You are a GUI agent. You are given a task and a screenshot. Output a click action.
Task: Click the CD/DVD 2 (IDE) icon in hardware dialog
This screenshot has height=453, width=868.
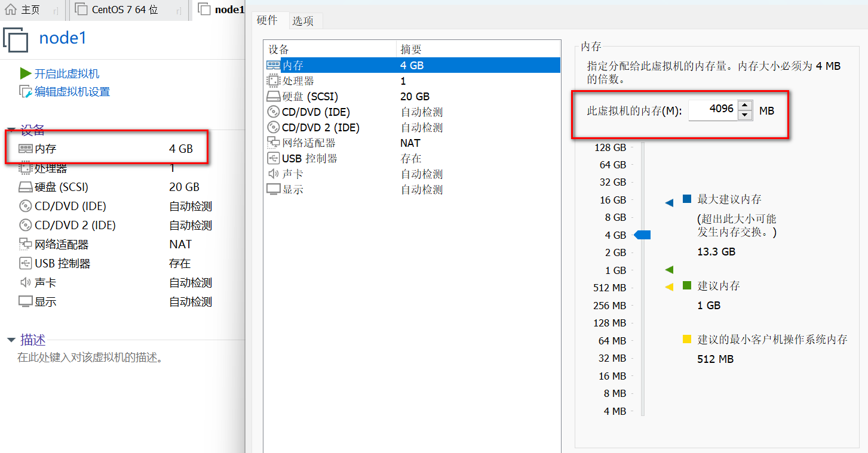point(273,127)
